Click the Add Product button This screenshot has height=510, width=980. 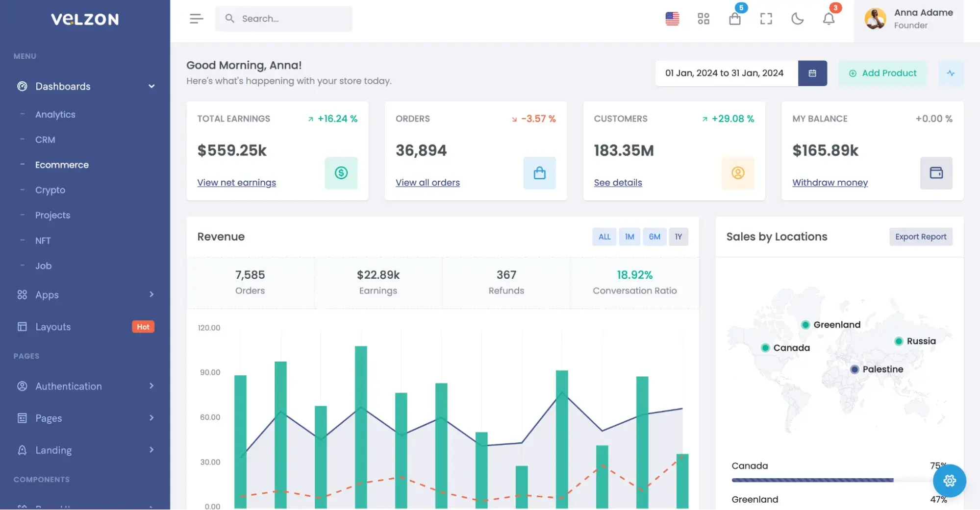[882, 73]
